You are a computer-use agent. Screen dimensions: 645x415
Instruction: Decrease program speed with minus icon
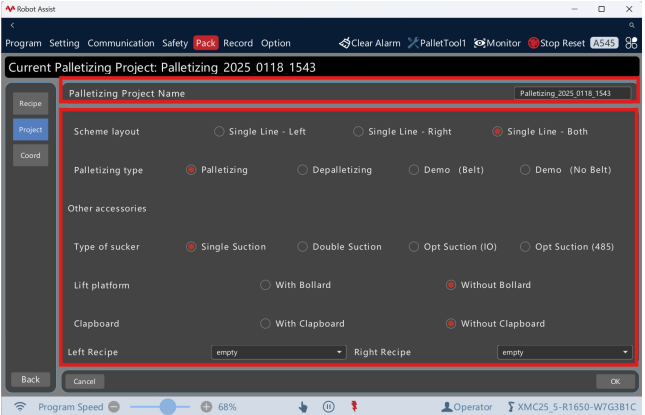(114, 407)
